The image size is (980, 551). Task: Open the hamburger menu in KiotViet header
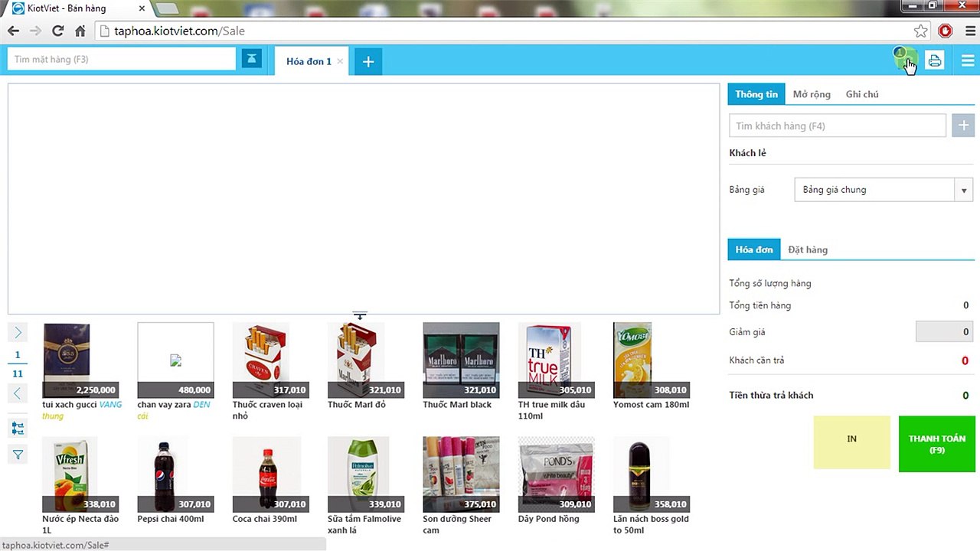coord(968,61)
